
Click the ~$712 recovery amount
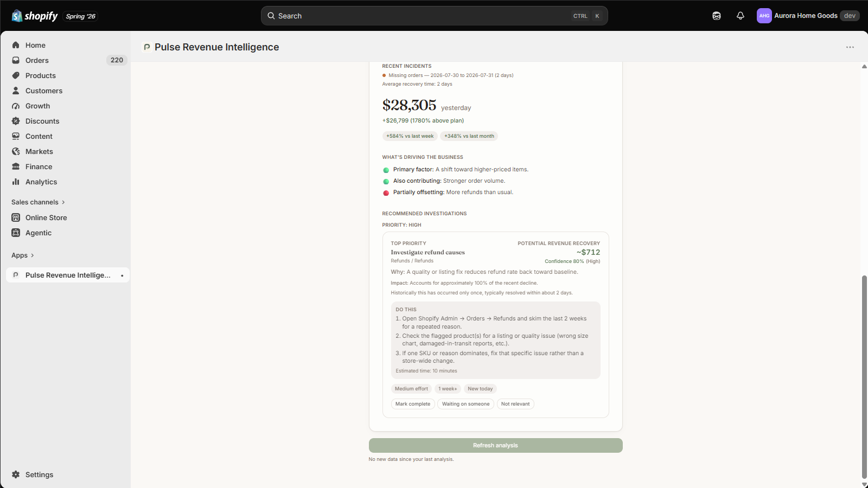tap(588, 252)
